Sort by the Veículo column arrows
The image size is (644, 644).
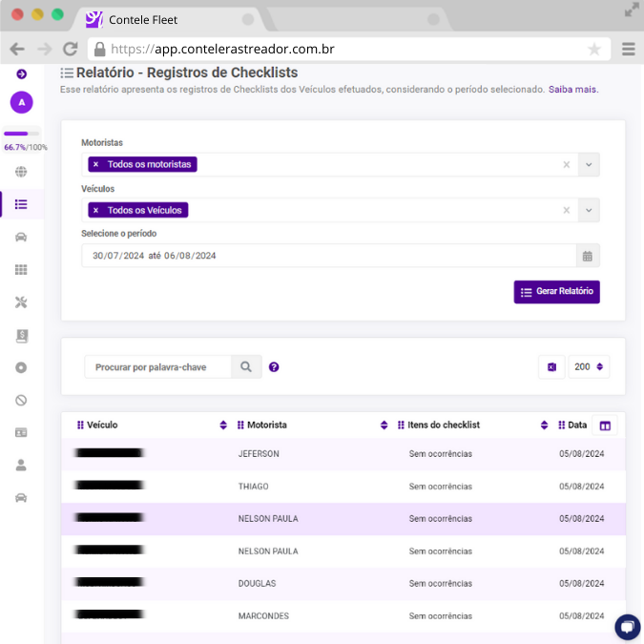[x=223, y=426]
